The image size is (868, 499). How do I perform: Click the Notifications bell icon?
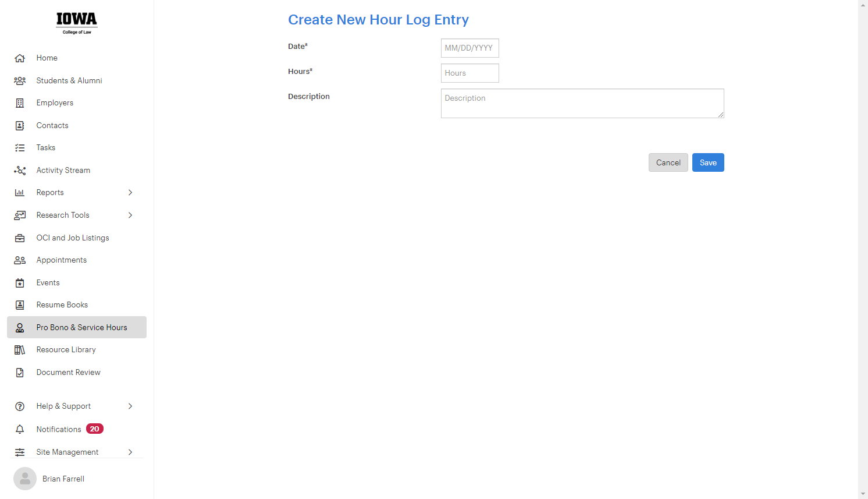click(20, 429)
